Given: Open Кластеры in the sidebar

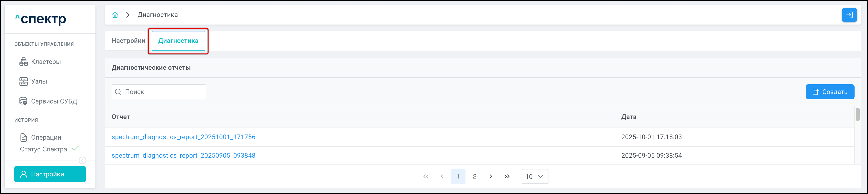Looking at the screenshot, I should [x=45, y=62].
